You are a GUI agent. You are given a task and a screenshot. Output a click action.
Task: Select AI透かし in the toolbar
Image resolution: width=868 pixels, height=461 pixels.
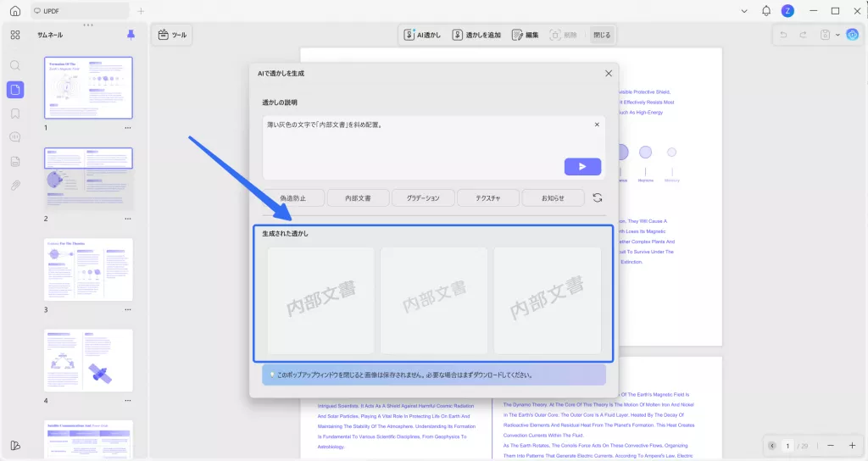click(x=422, y=35)
